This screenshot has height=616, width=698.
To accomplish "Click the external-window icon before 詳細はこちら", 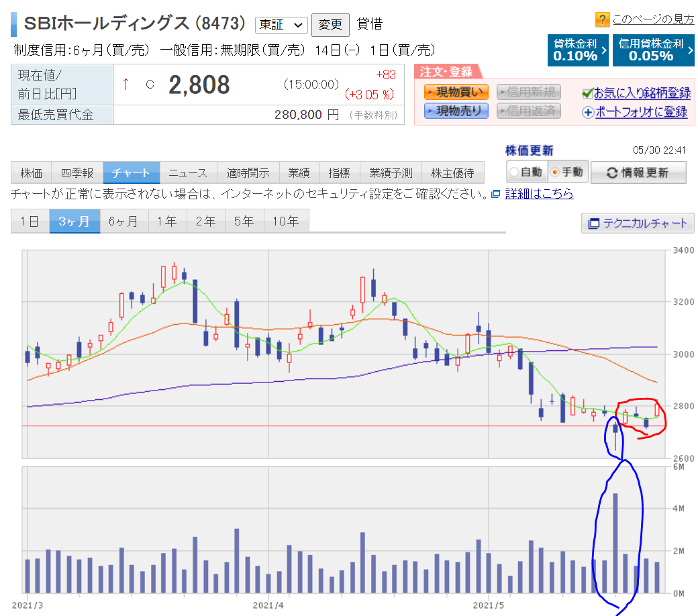I will coord(495,194).
